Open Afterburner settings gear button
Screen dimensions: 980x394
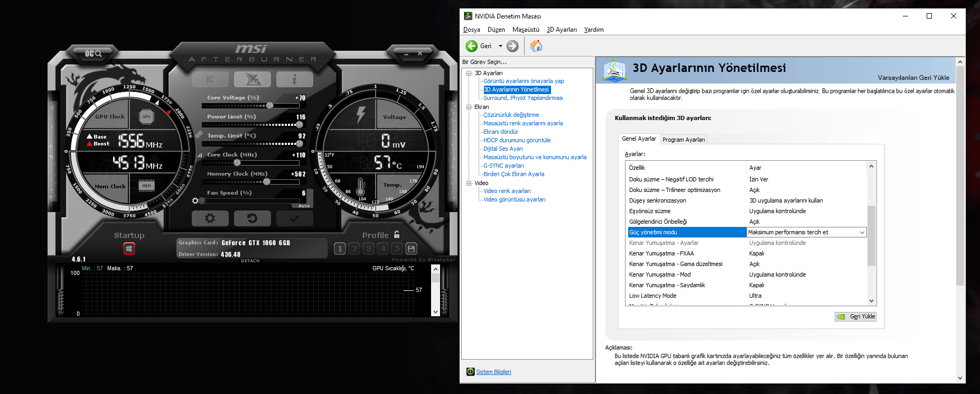pos(210,218)
